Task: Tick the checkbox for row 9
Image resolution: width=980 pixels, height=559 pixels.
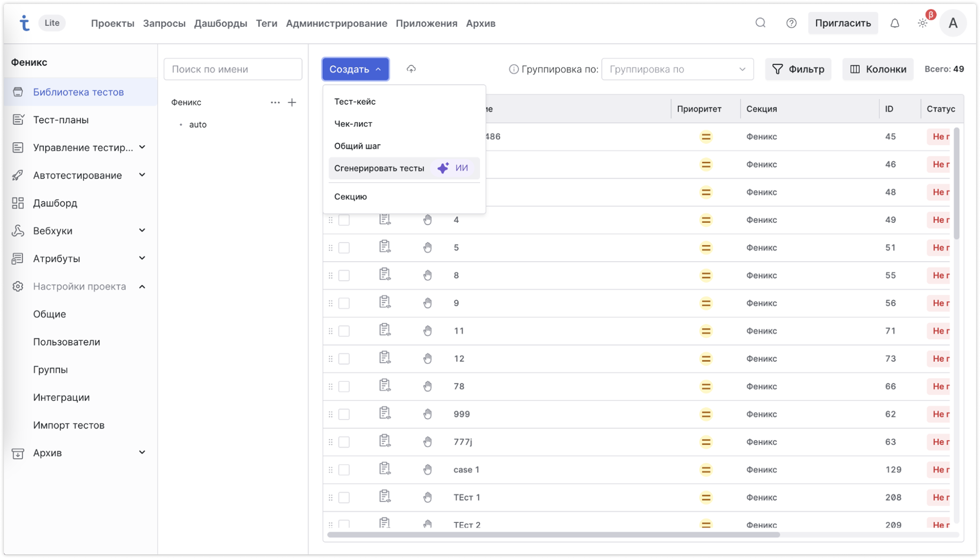Action: 344,303
